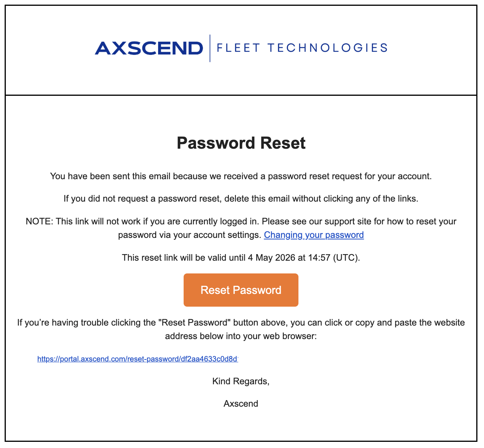Click the horizontal line under the logo header

(241, 95)
